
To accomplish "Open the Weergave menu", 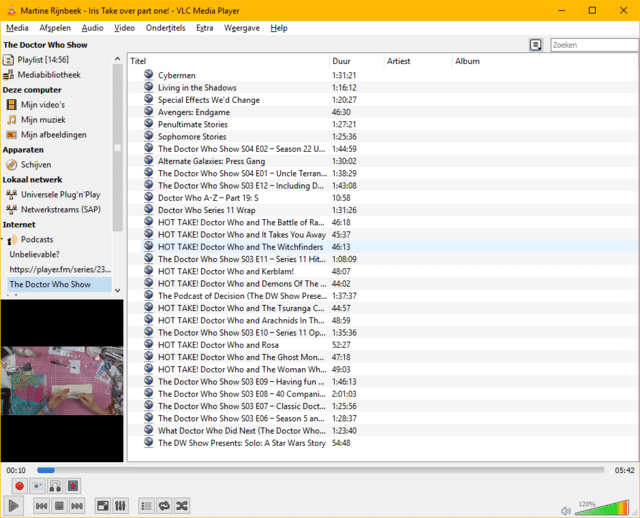I will tap(242, 28).
